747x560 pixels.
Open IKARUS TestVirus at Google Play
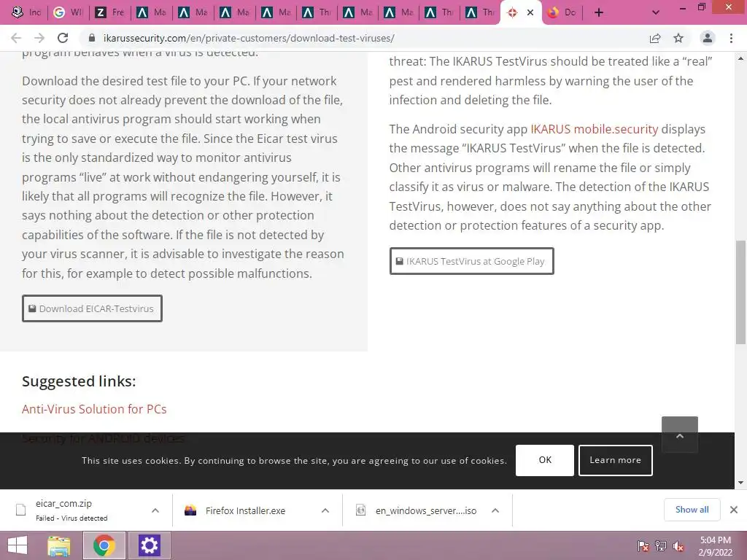coord(472,261)
